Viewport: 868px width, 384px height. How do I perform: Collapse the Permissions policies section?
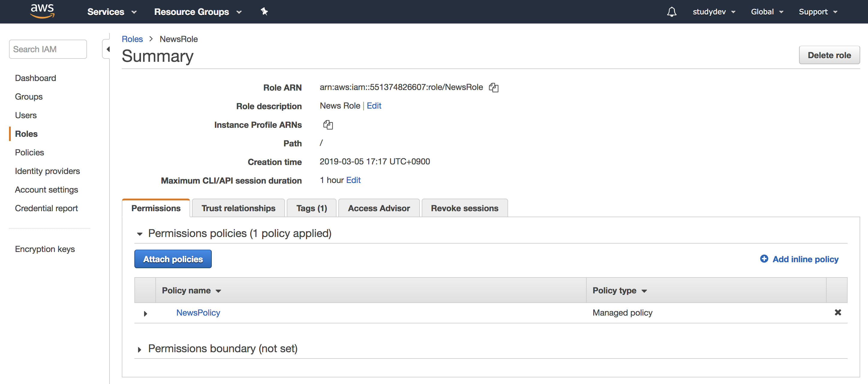[x=139, y=234]
